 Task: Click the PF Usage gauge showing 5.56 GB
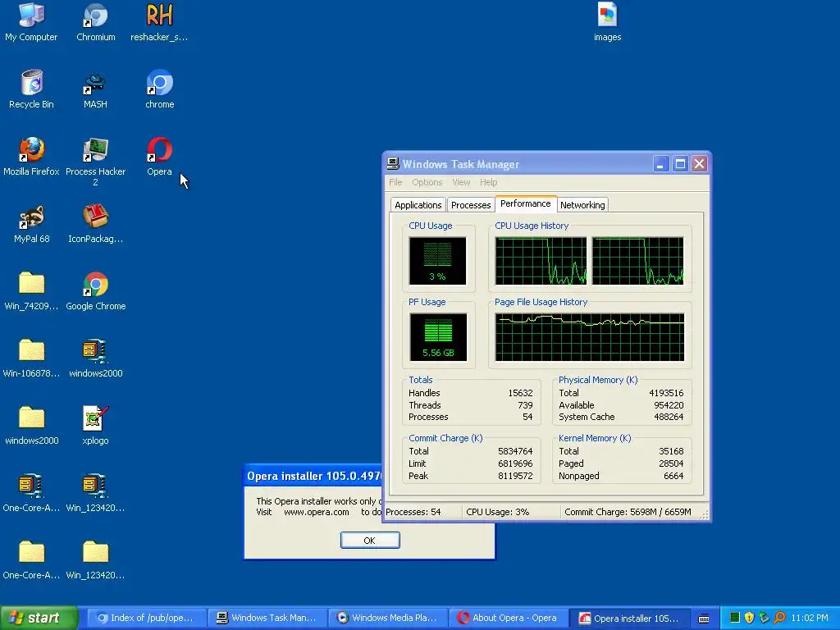438,337
